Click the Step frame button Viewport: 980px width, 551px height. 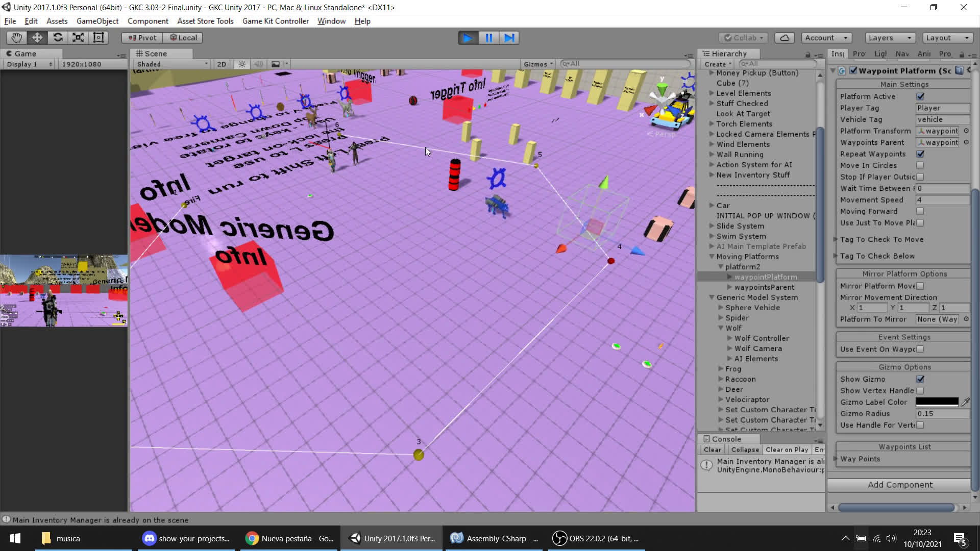pos(509,38)
